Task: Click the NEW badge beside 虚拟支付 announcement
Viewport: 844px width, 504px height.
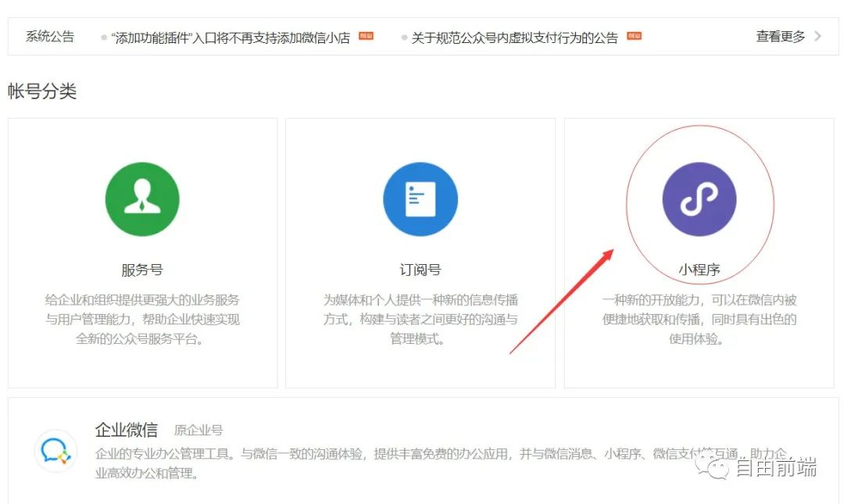Action: click(634, 36)
